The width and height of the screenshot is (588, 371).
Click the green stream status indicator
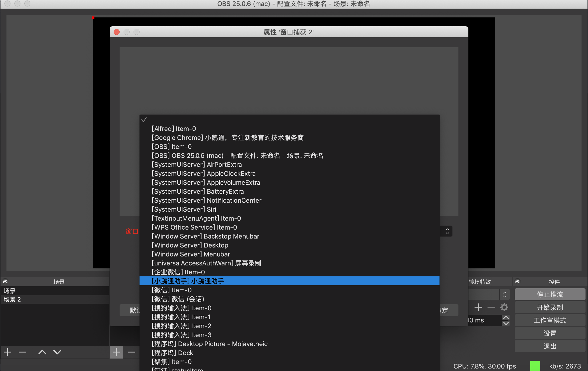pyautogui.click(x=535, y=366)
